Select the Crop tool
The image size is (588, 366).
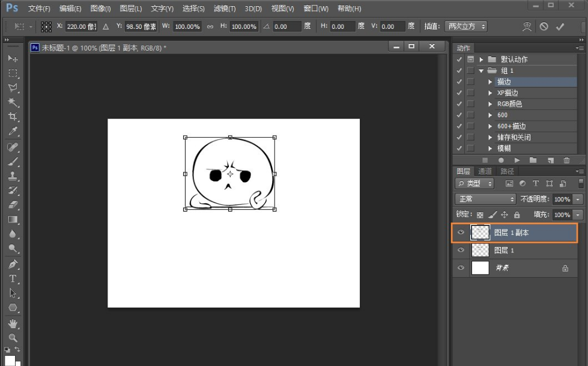click(x=13, y=117)
